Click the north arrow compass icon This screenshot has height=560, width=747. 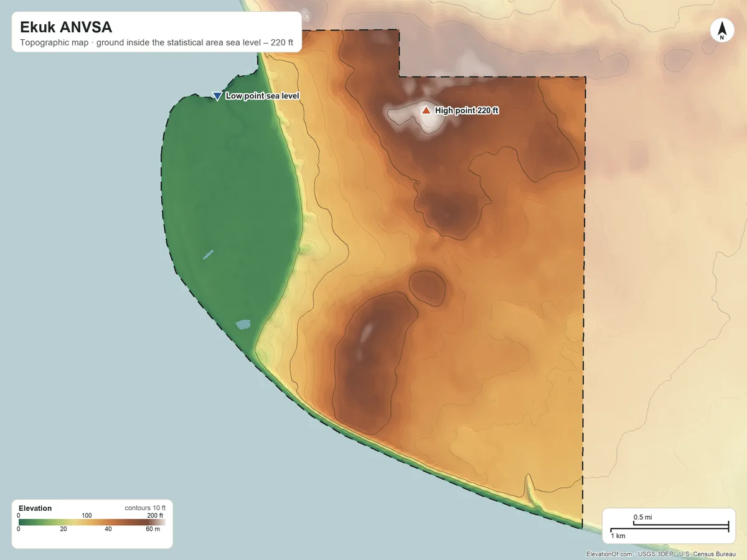[x=721, y=30]
